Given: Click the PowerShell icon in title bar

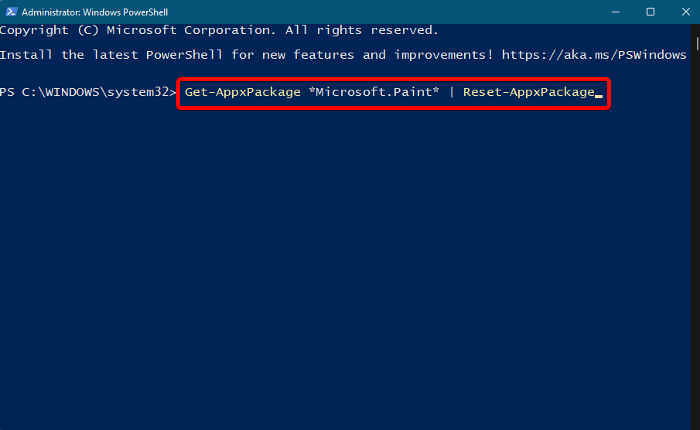Looking at the screenshot, I should 8,11.
